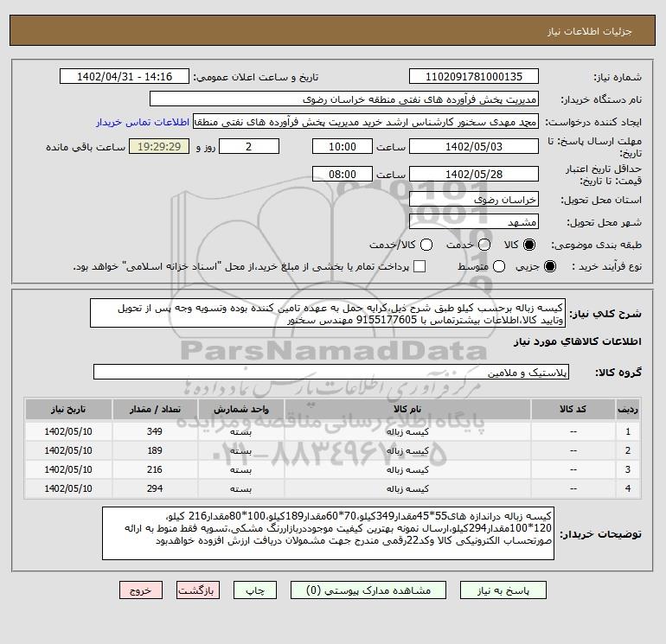Screen dimensions: 666x644
Task: Select the خدمت radio button
Action: 484,245
